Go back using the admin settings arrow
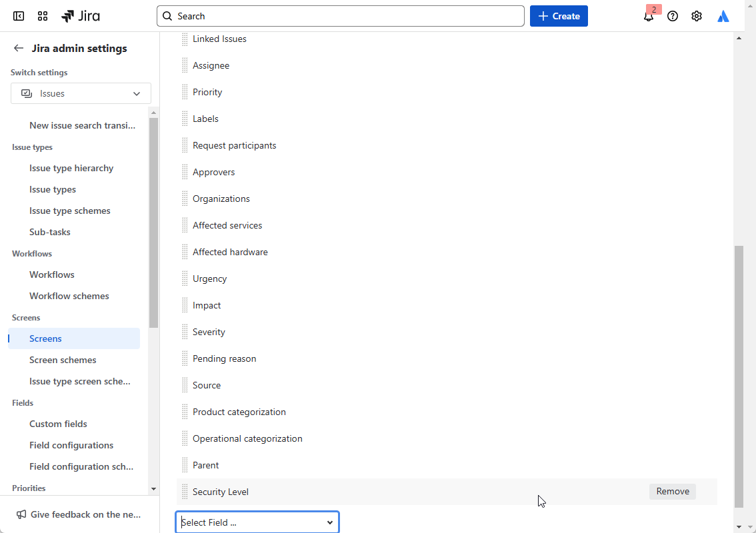 point(19,47)
